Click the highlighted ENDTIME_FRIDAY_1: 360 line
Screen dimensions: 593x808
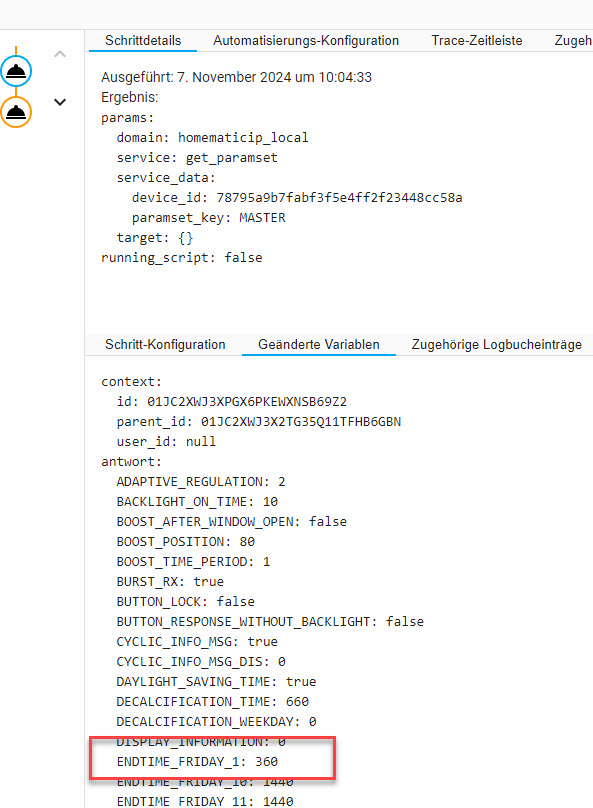(x=197, y=762)
